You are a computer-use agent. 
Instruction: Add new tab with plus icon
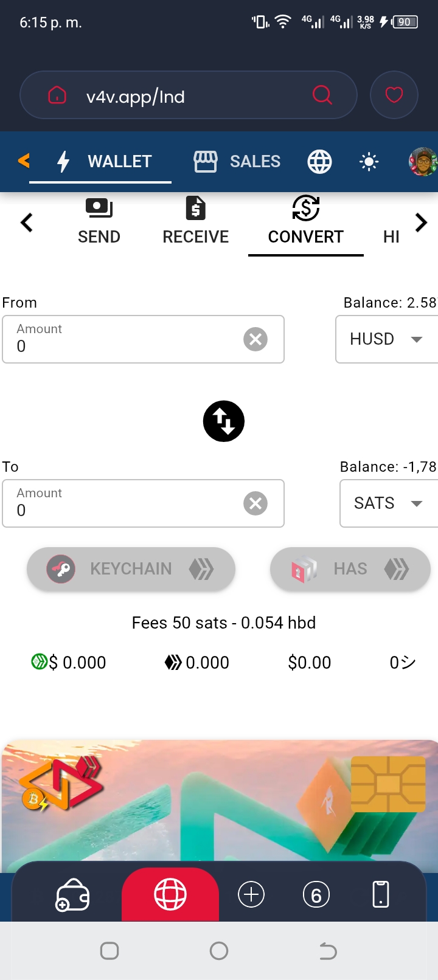251,894
